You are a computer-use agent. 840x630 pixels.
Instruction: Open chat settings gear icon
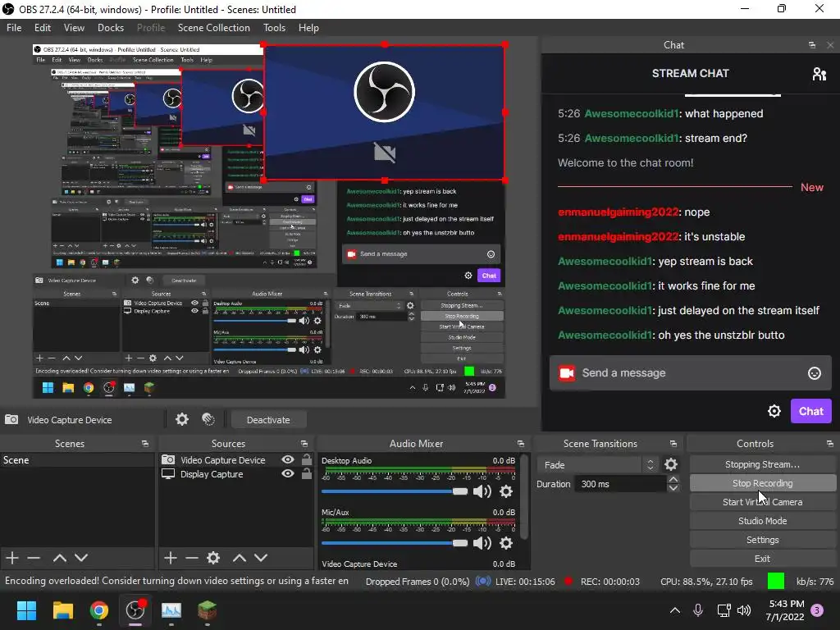pyautogui.click(x=774, y=411)
